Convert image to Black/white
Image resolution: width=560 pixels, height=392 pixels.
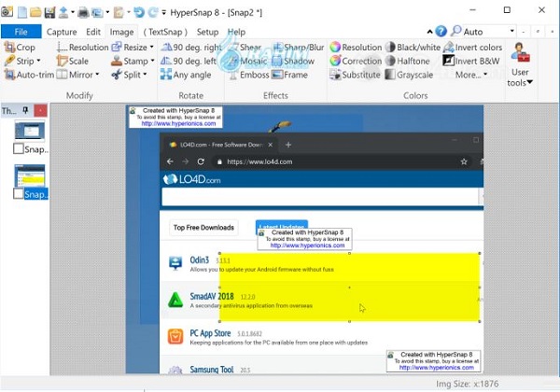click(x=413, y=47)
